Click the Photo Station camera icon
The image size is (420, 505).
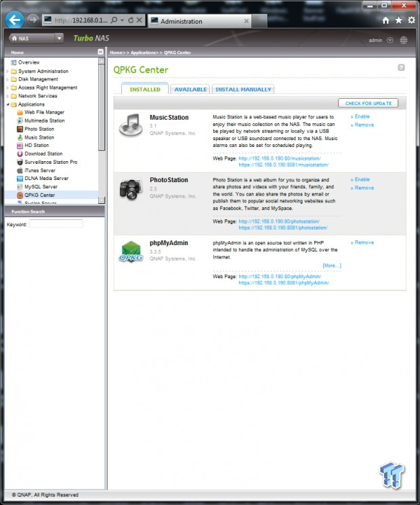tap(131, 189)
